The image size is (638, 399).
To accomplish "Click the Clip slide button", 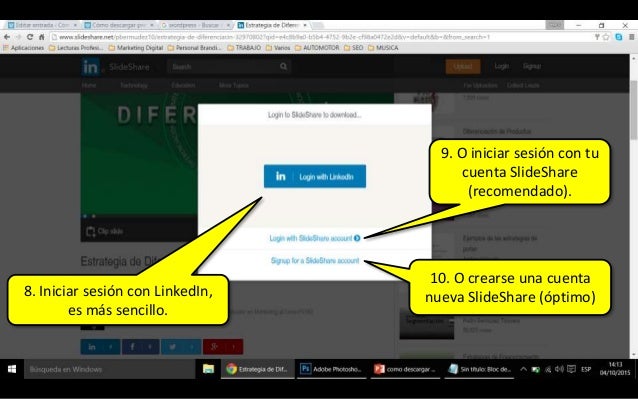I will tap(105, 231).
